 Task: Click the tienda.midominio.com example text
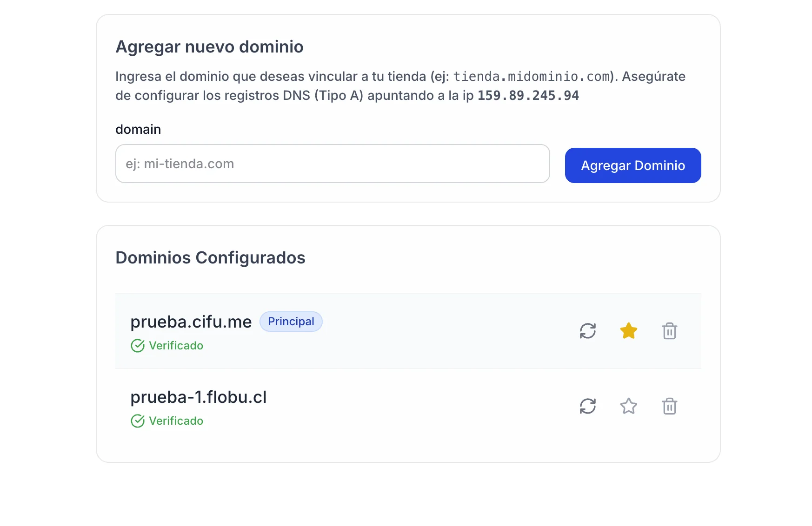(532, 76)
